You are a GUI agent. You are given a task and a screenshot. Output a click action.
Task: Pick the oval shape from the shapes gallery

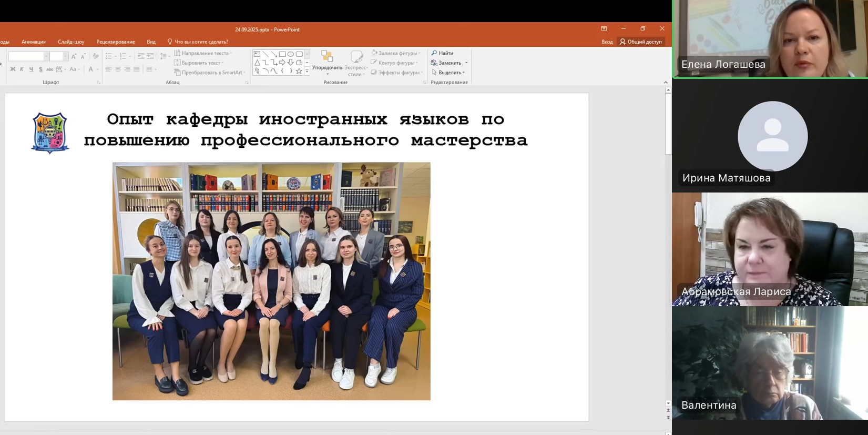point(291,54)
